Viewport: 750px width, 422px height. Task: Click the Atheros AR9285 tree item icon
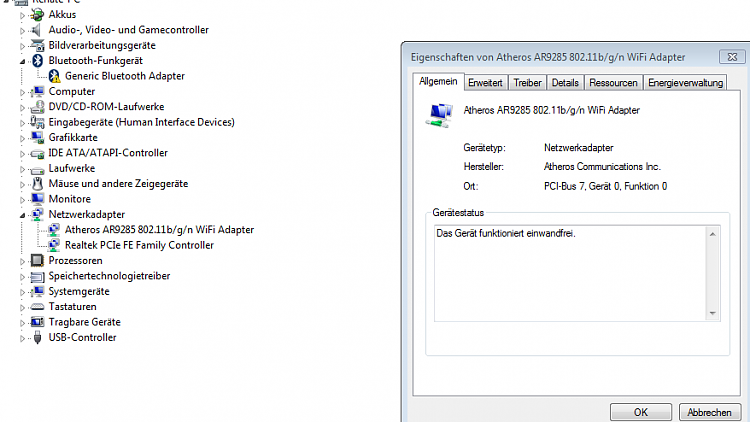click(55, 230)
